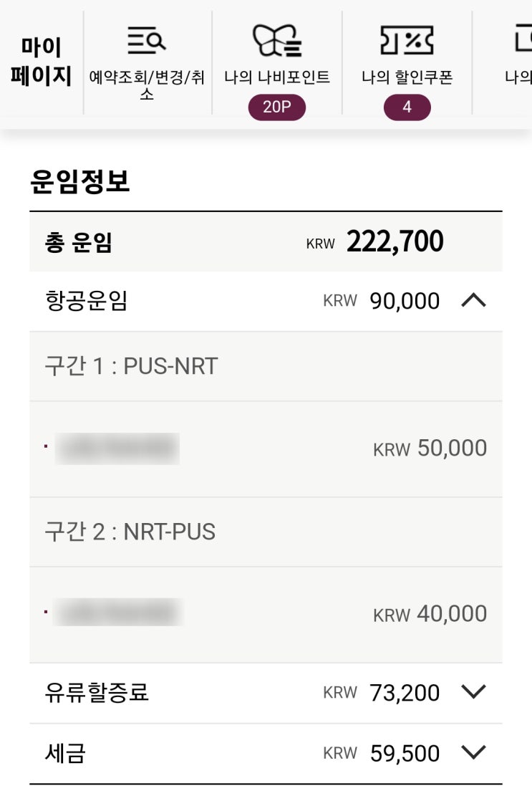Viewport: 532px width, 806px height.
Task: Click the 항공운임 row label
Action: [x=86, y=301]
